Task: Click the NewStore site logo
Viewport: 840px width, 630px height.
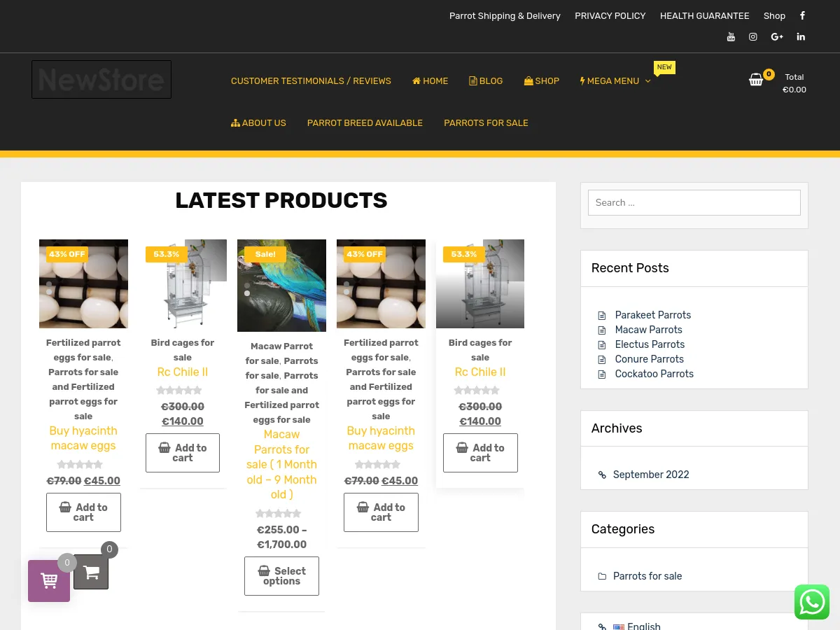Action: pyautogui.click(x=101, y=80)
